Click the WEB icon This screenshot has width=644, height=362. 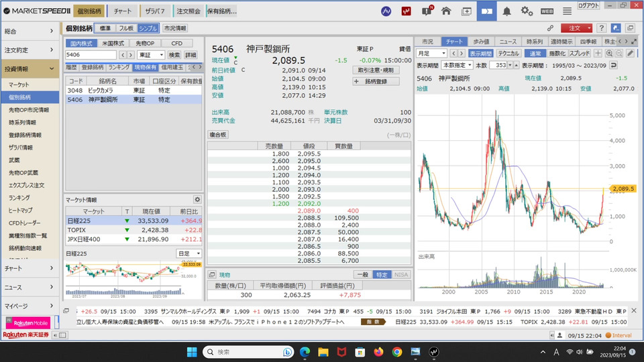[x=547, y=11]
